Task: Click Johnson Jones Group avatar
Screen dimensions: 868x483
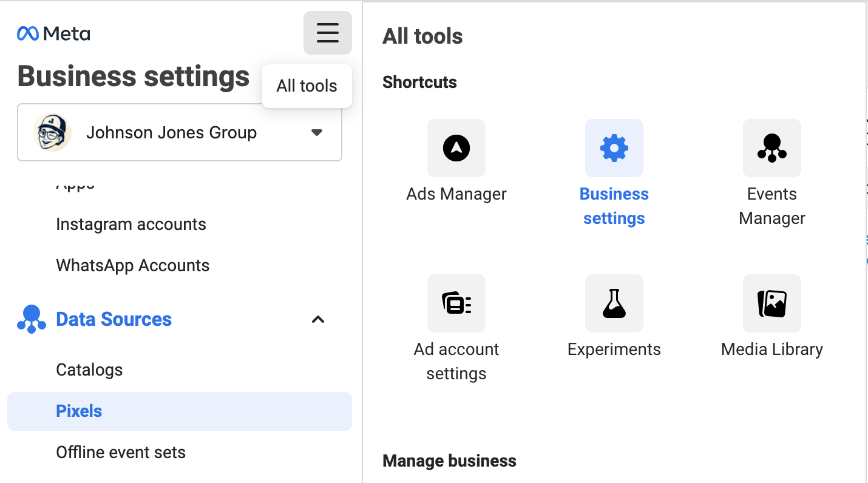Action: tap(52, 132)
